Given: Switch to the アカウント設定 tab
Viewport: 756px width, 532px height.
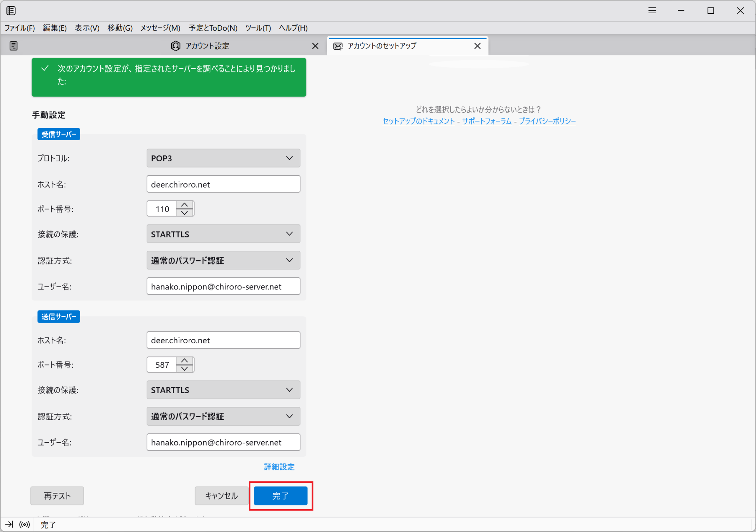Looking at the screenshot, I should pos(207,46).
